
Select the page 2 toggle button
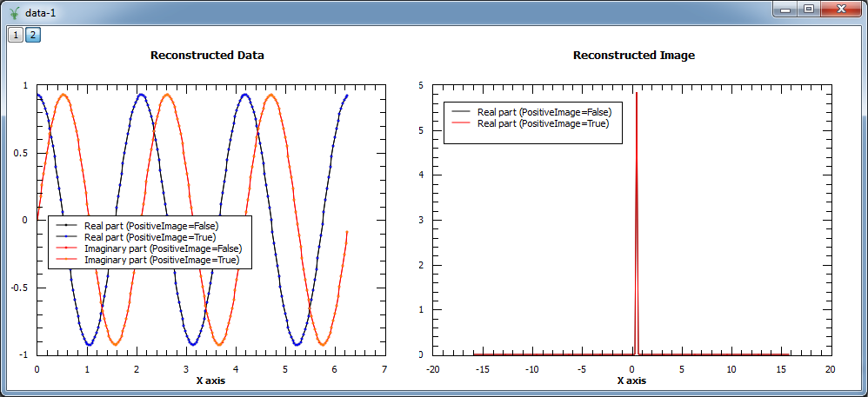32,35
